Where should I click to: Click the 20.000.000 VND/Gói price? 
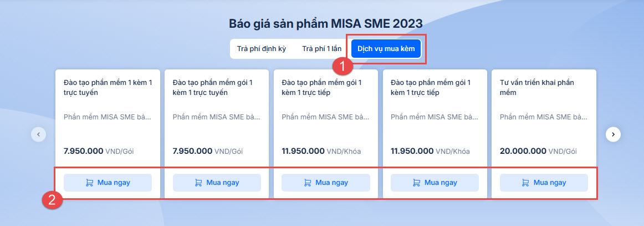pyautogui.click(x=538, y=150)
